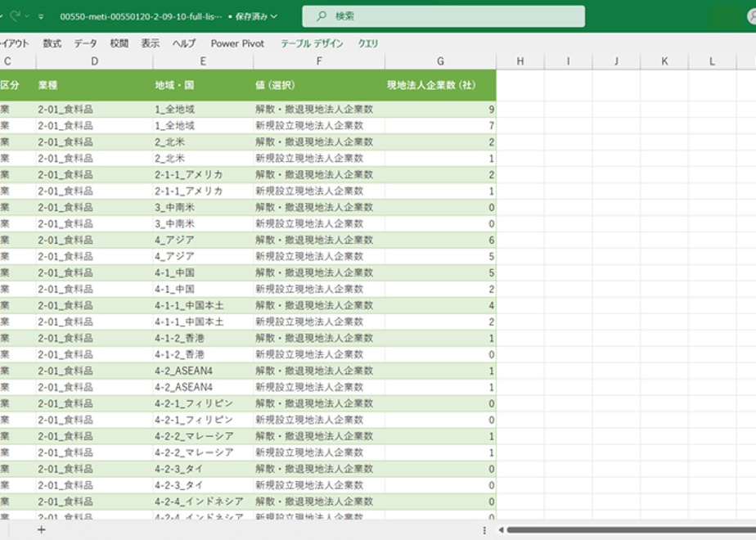Image resolution: width=756 pixels, height=540 pixels.
Task: Select 4-1-1_中国本土 in the 解散・撤退 row
Action: click(x=203, y=306)
